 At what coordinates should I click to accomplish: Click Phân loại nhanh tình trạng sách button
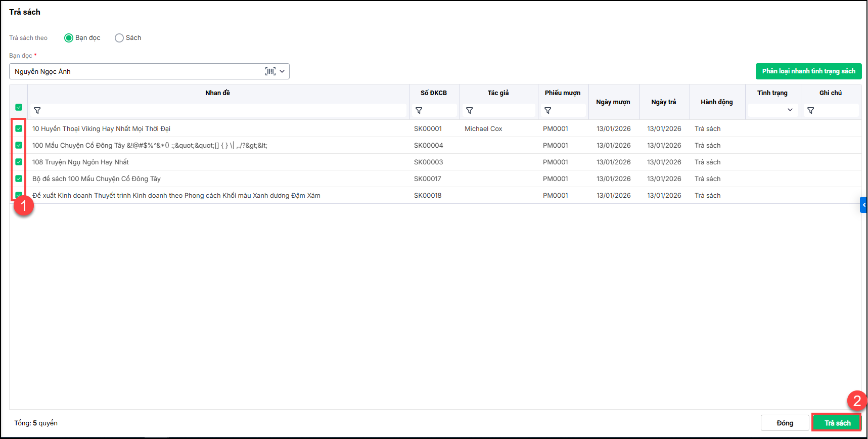808,71
